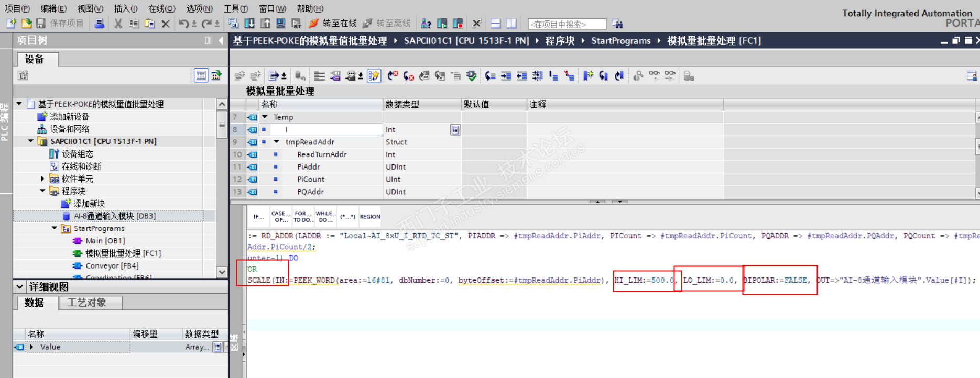Image resolution: width=980 pixels, height=378 pixels.
Task: Click the StartPrograms breadcrumb segment
Action: pos(621,41)
